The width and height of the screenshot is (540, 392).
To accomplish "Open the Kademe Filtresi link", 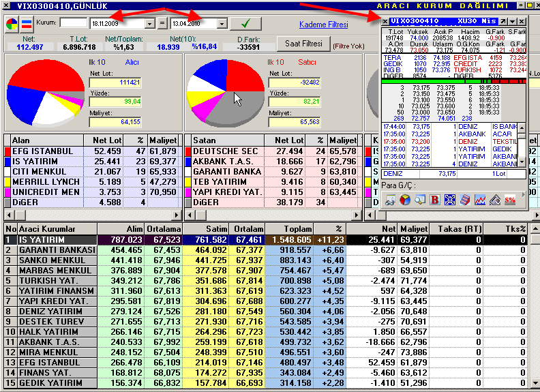I will 323,25.
